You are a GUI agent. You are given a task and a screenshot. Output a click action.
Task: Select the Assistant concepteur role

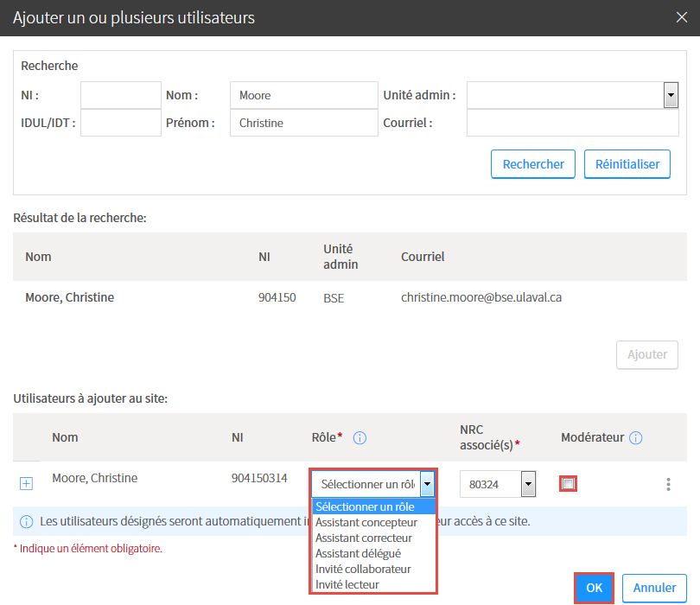373,522
